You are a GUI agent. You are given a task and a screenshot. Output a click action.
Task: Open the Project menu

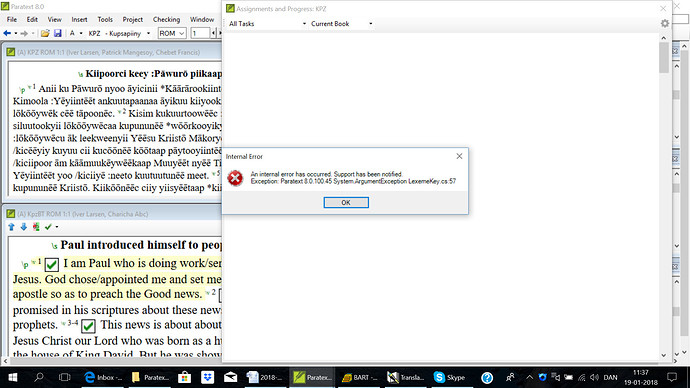pyautogui.click(x=132, y=19)
